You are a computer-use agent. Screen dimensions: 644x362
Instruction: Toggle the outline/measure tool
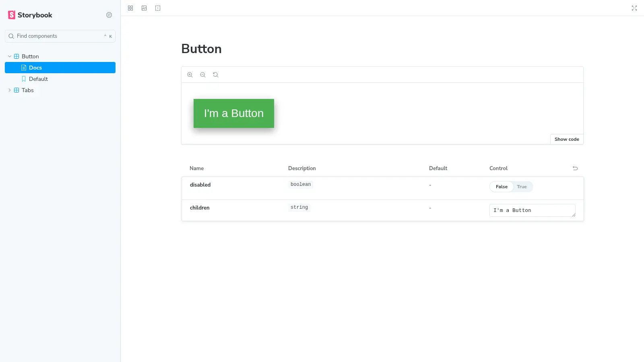click(x=158, y=8)
